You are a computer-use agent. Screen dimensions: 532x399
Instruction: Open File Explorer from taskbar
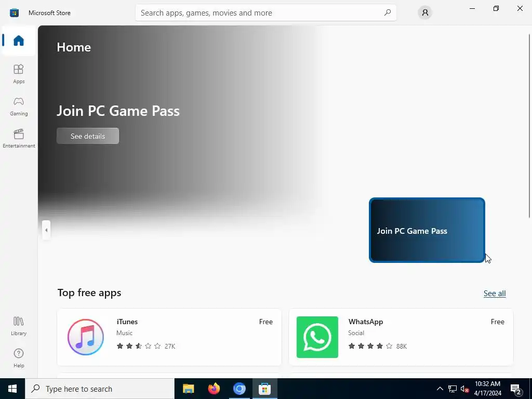188,389
